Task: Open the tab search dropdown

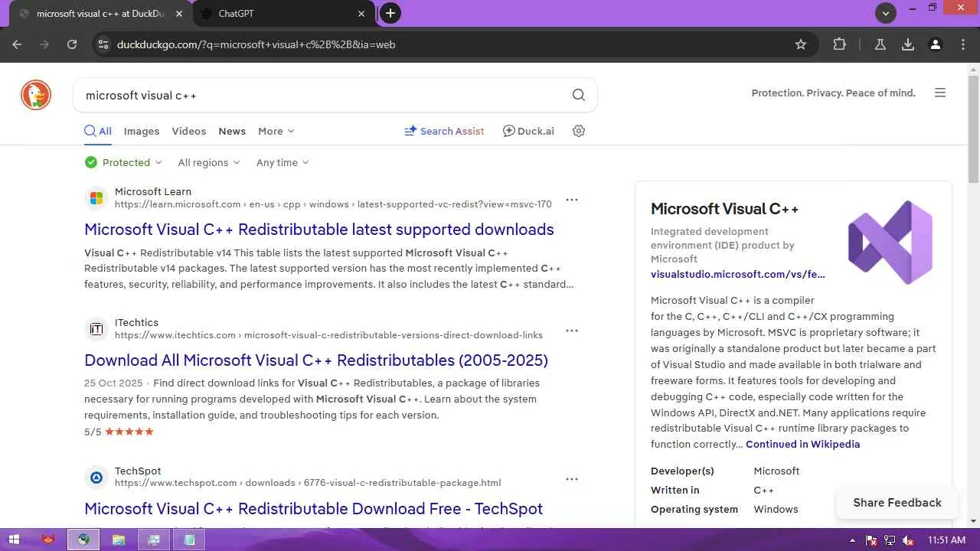Action: (886, 13)
